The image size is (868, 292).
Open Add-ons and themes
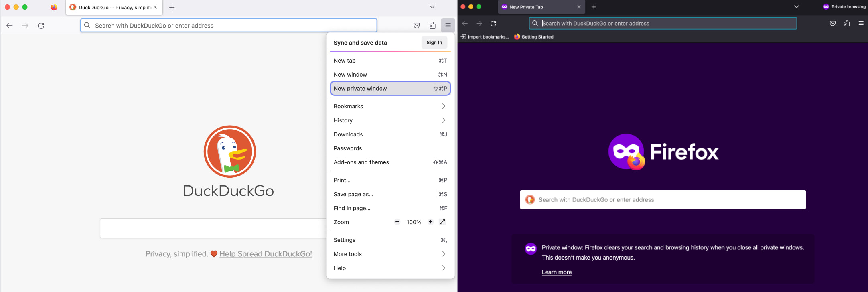tap(390, 162)
